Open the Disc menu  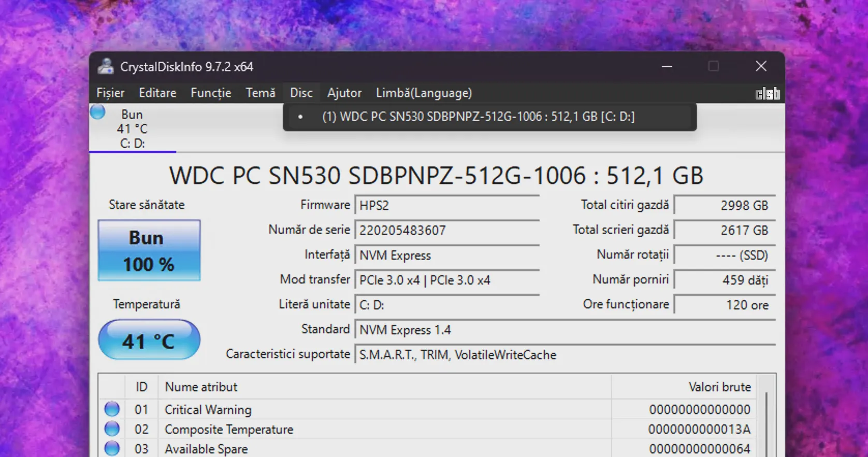pos(301,93)
